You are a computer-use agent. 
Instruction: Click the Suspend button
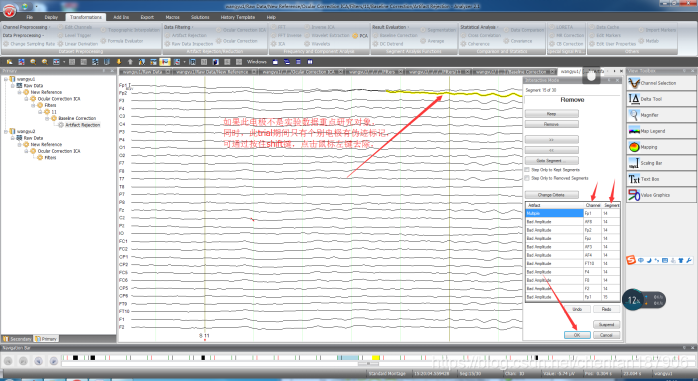coord(606,324)
